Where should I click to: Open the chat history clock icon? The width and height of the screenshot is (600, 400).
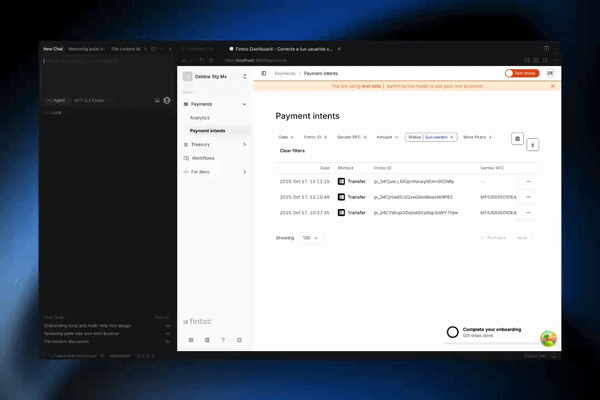(153, 49)
